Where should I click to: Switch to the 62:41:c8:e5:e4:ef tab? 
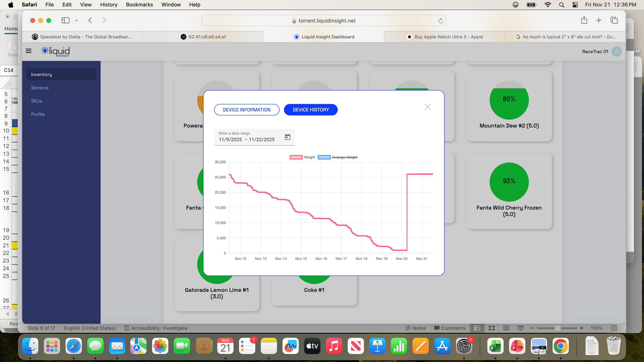pyautogui.click(x=203, y=37)
